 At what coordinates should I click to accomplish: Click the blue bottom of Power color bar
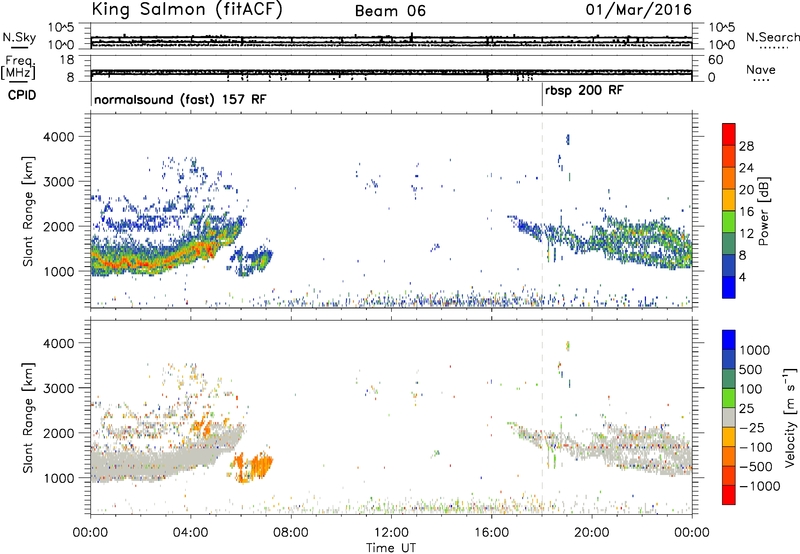729,287
